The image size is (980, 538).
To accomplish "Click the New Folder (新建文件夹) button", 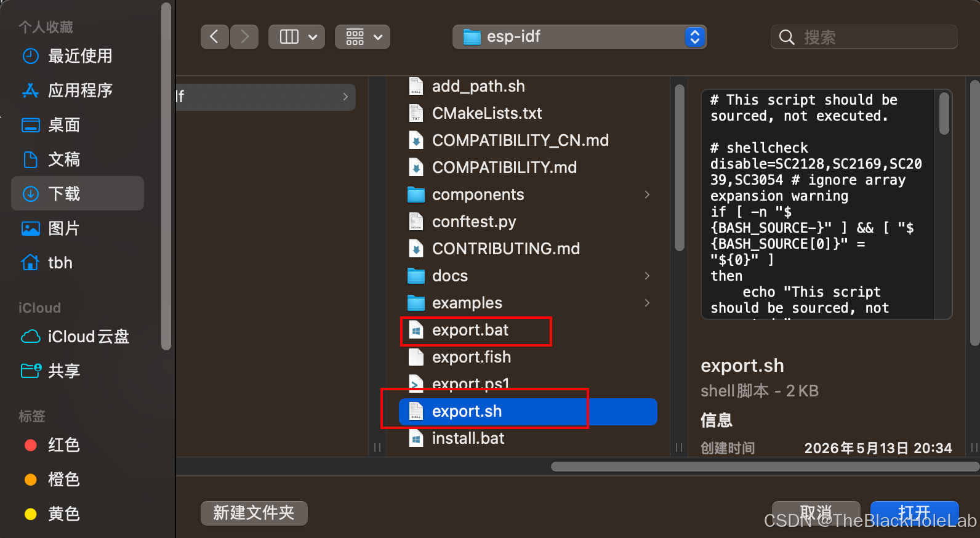I will [x=254, y=513].
